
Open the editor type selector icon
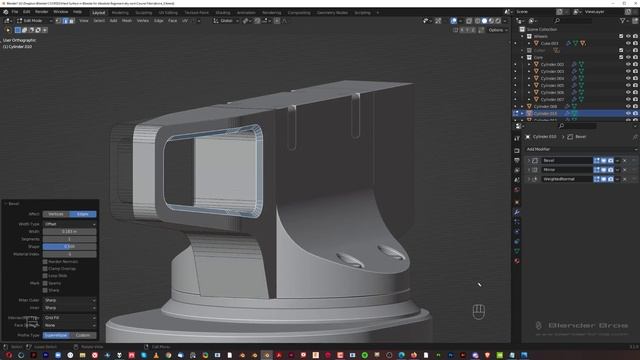click(x=7, y=20)
